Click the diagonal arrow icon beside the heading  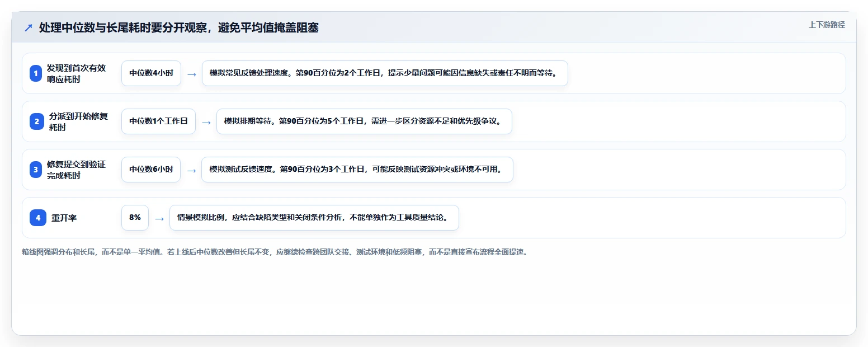click(29, 27)
